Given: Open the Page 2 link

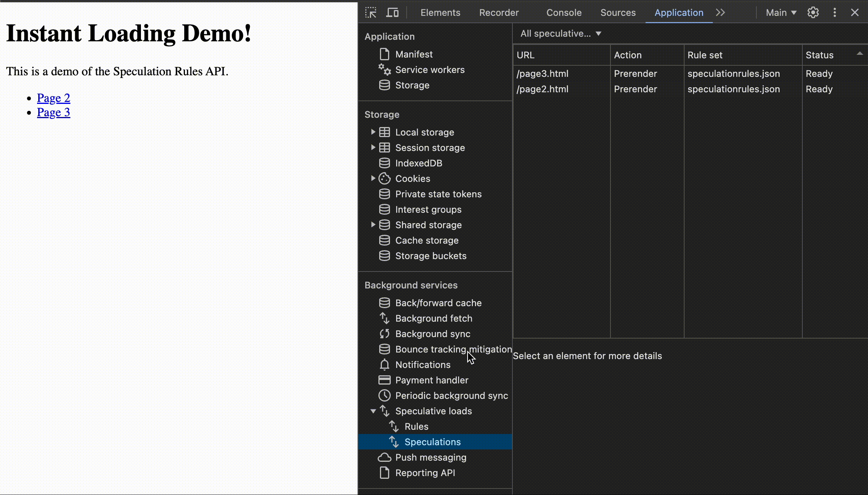Looking at the screenshot, I should (x=54, y=98).
